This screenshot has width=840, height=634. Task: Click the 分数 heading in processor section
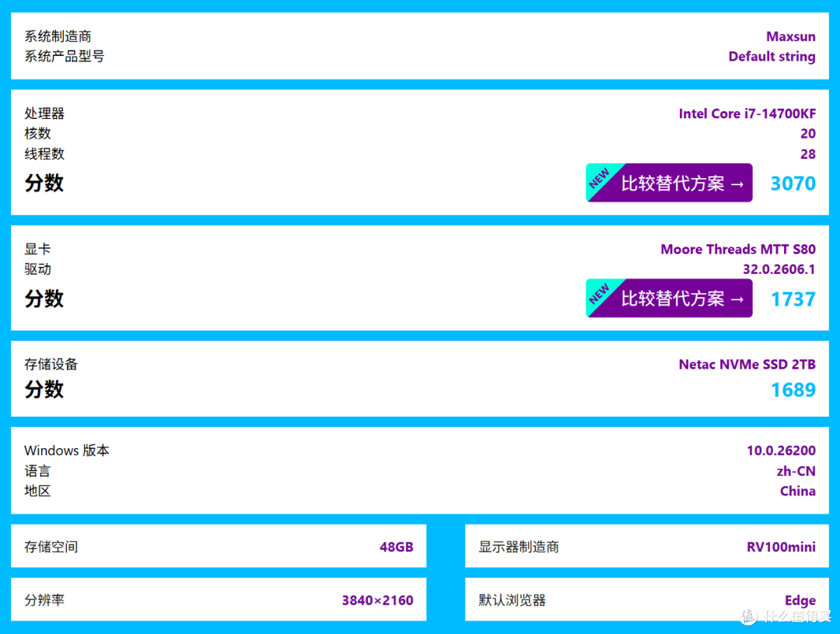[x=44, y=184]
